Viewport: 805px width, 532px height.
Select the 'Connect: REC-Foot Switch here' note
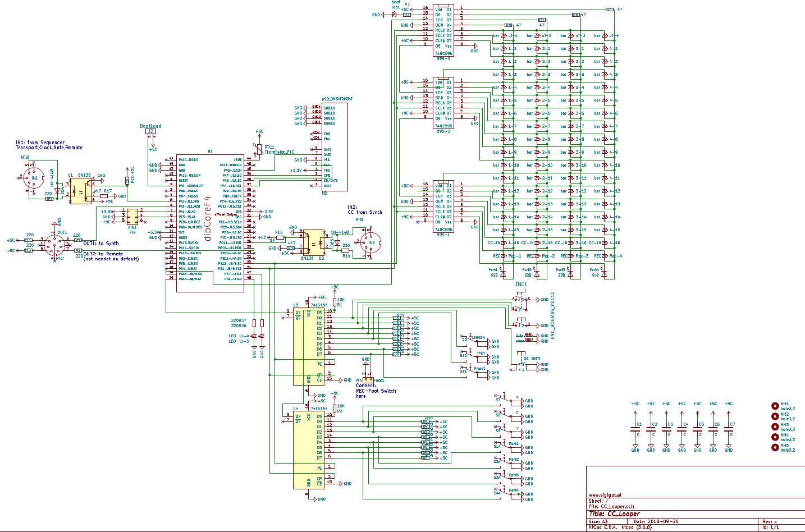click(376, 391)
